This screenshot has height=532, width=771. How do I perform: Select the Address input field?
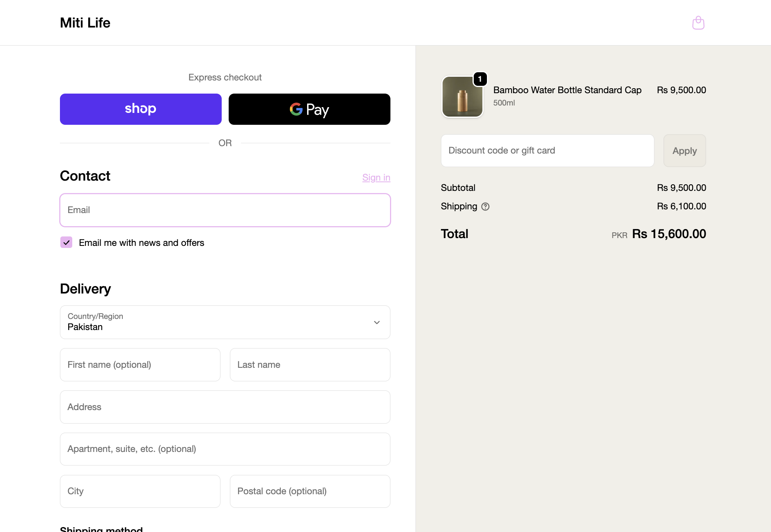tap(225, 407)
